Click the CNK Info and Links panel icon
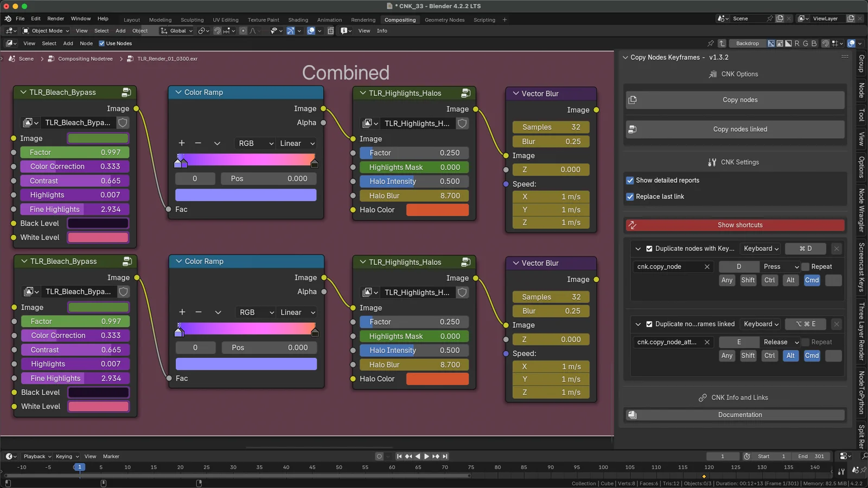This screenshot has width=868, height=488. (703, 397)
